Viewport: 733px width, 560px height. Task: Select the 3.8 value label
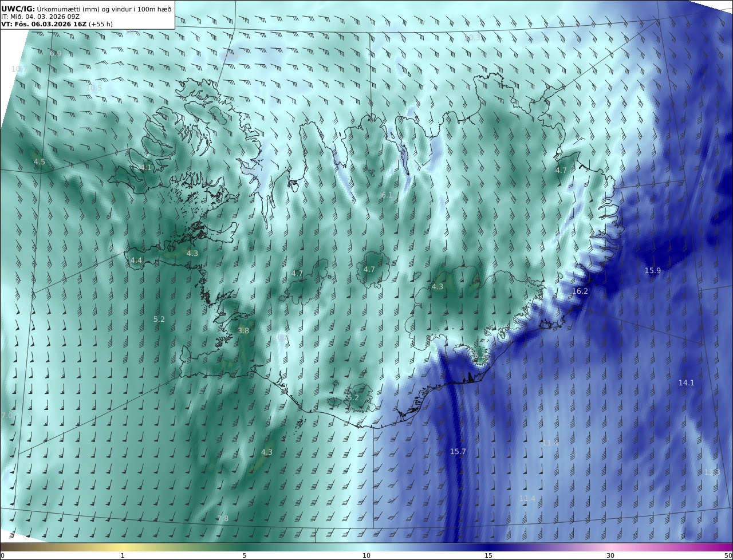[243, 331]
